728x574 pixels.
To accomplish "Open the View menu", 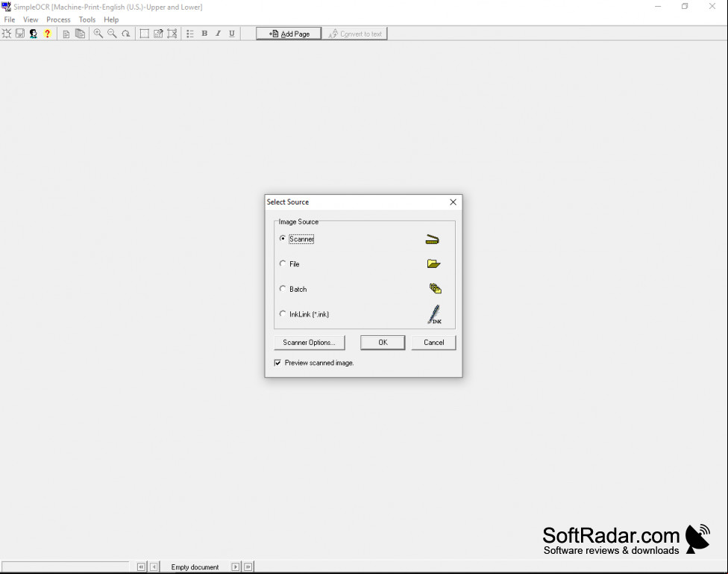I will [31, 19].
